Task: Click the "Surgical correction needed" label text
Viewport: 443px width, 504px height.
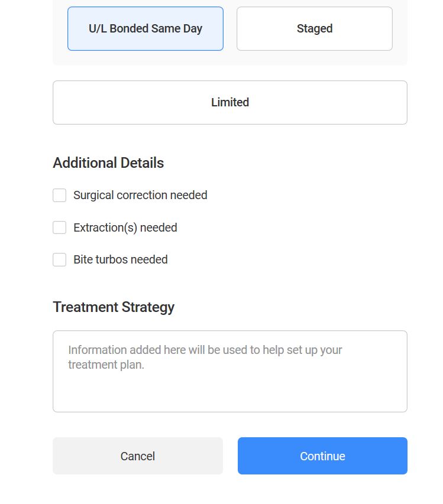Action: [x=140, y=195]
